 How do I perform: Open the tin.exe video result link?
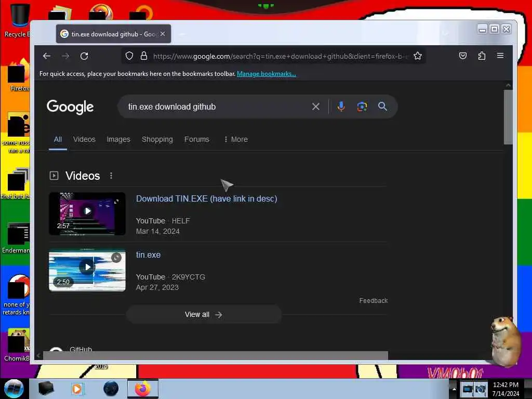[x=148, y=255]
